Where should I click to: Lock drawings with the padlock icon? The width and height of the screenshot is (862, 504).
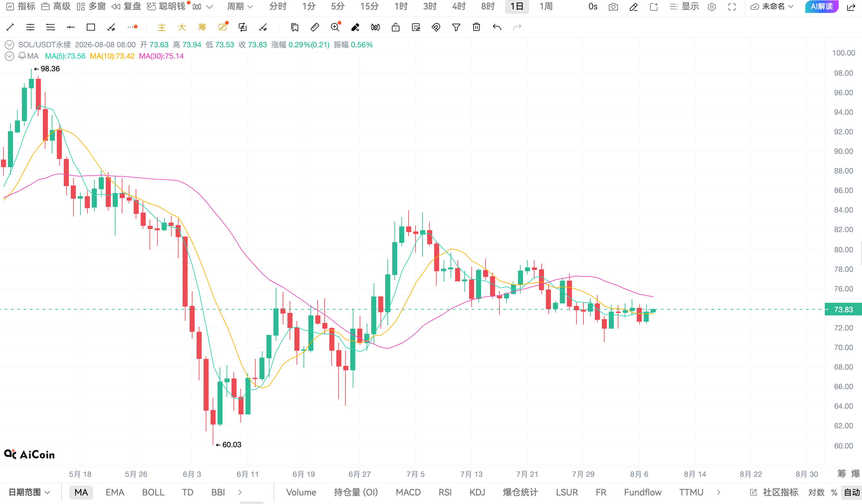tap(395, 27)
